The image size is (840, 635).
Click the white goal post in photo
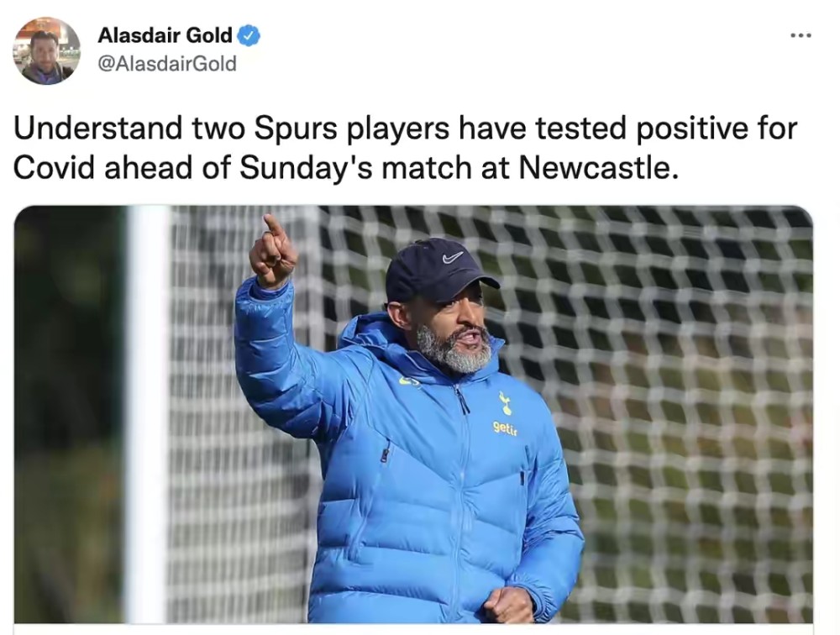point(147,414)
